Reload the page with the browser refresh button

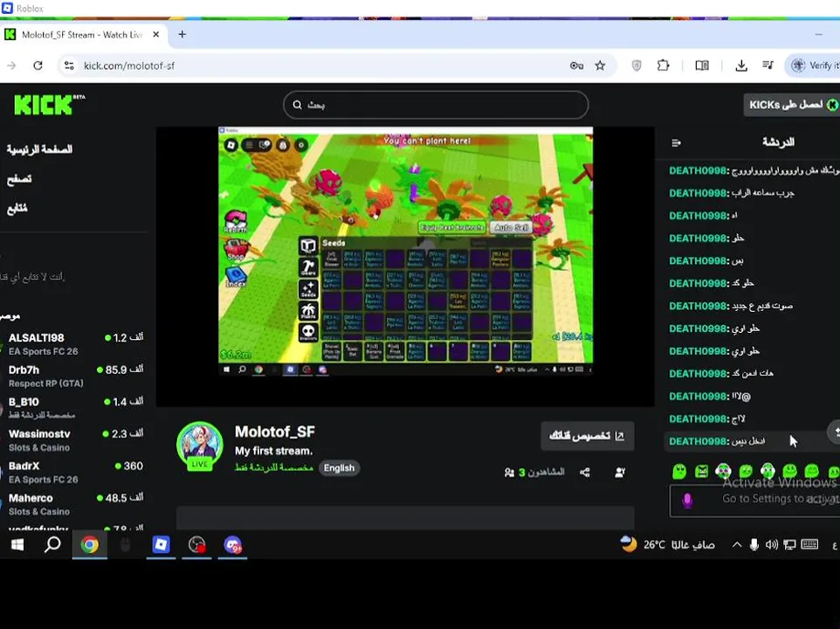pos(38,66)
